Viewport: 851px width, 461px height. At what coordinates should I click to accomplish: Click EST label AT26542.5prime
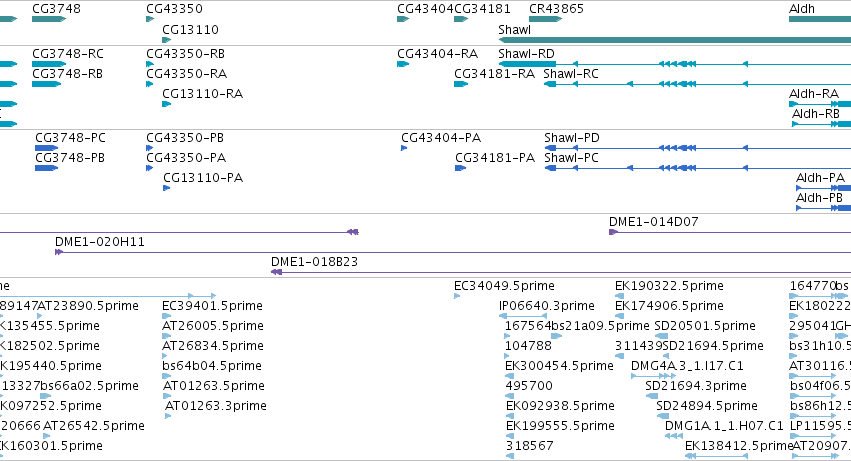pos(94,427)
